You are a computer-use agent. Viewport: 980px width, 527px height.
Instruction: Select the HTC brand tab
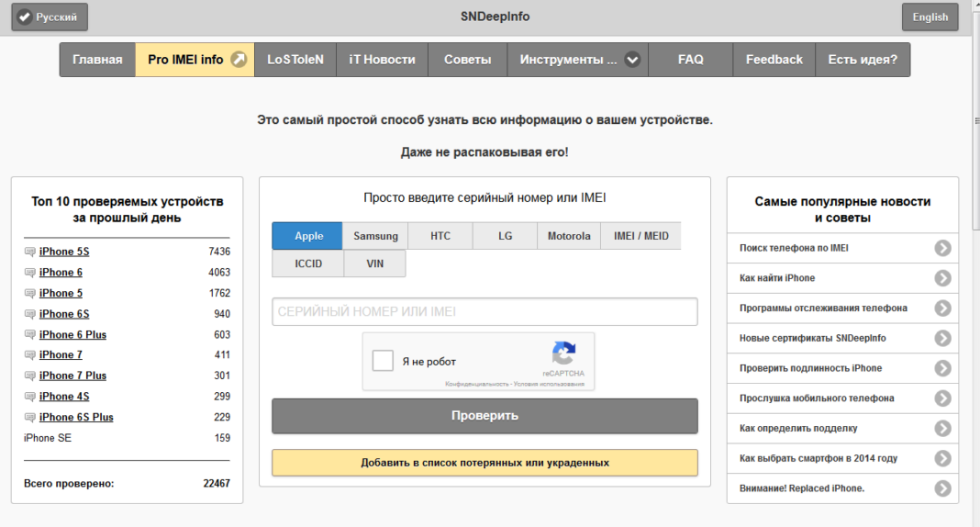tap(440, 236)
